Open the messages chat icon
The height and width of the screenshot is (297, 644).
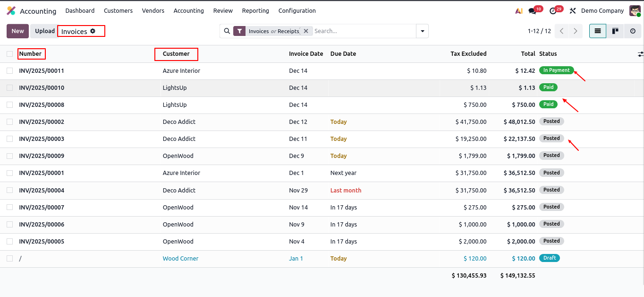533,11
